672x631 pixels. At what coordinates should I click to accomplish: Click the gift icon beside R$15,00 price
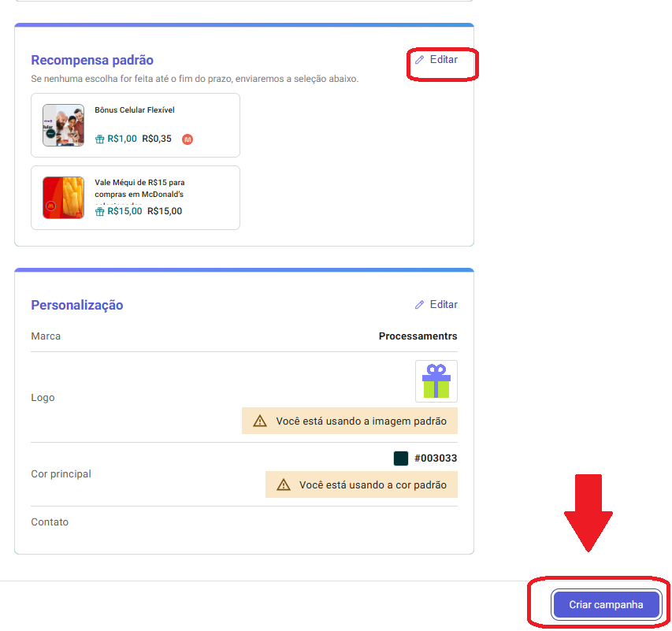click(x=100, y=211)
